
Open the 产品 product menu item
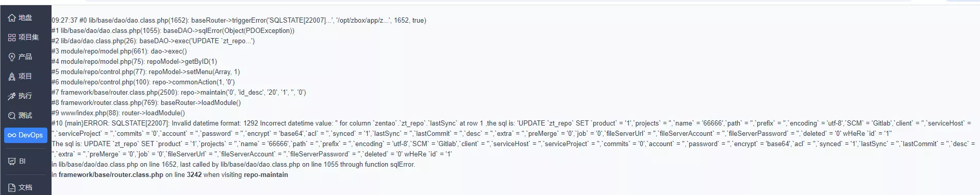[x=25, y=57]
